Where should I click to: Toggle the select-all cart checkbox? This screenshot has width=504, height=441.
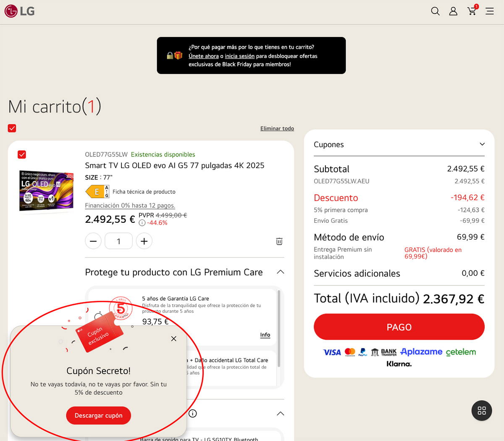(12, 128)
